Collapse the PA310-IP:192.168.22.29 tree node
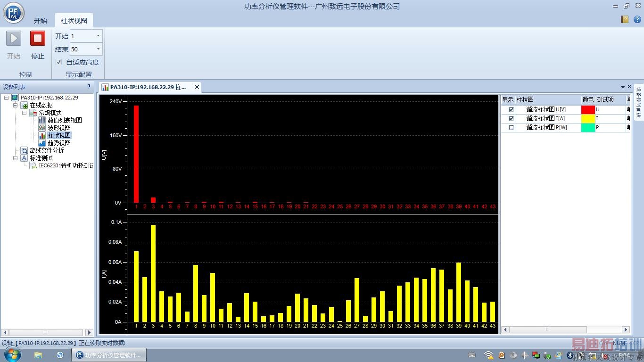Image resolution: width=644 pixels, height=362 pixels. pyautogui.click(x=7, y=98)
